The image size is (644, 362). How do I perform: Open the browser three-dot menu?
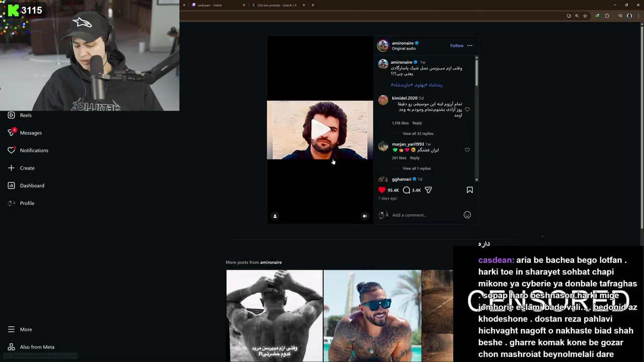pyautogui.click(x=637, y=16)
